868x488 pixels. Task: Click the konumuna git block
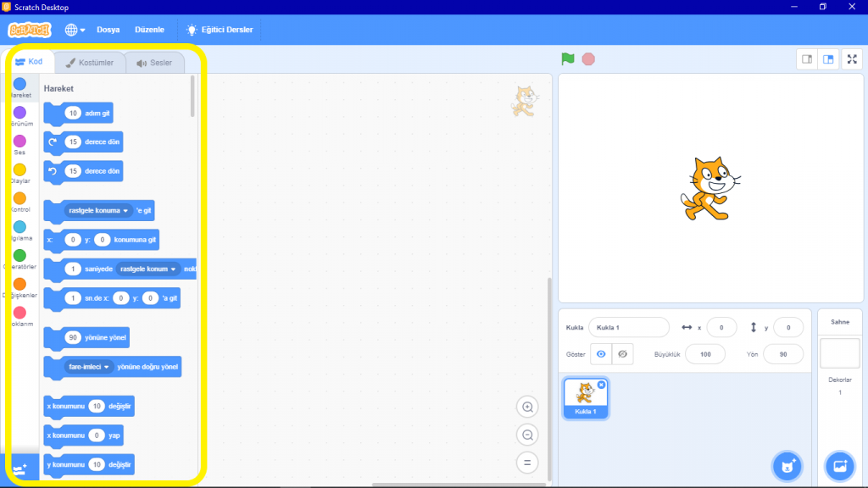pyautogui.click(x=102, y=240)
